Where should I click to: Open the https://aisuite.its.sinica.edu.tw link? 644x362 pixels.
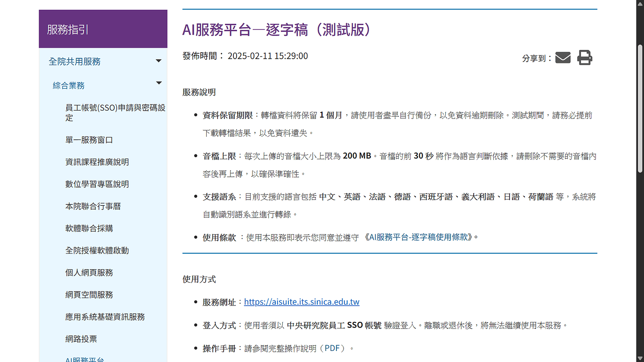pos(301,302)
